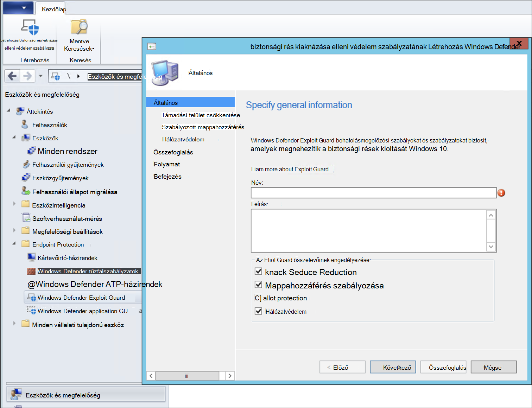Select the Folyamat wizard step
532x408 pixels.
(167, 164)
